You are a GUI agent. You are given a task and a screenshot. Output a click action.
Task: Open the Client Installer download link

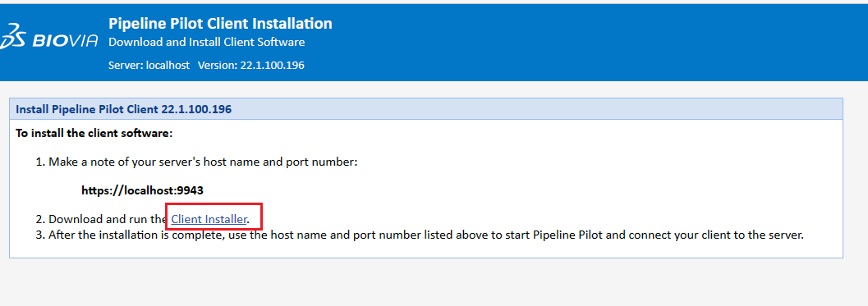(209, 219)
